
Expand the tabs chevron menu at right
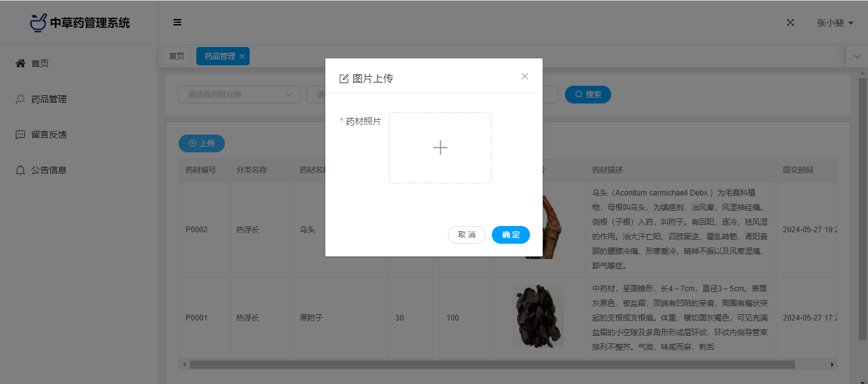pos(857,56)
